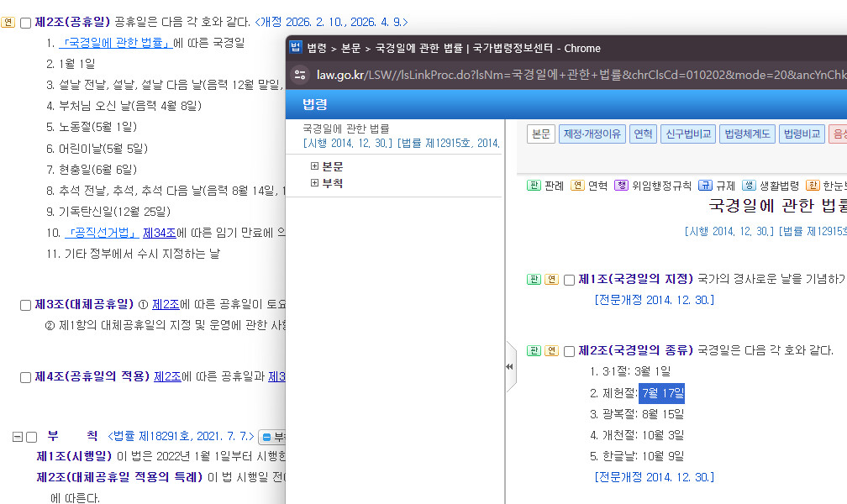This screenshot has height=504, width=847.
Task: Tick the checkbox for 제1조(국경일의 지정)
Action: click(x=569, y=280)
